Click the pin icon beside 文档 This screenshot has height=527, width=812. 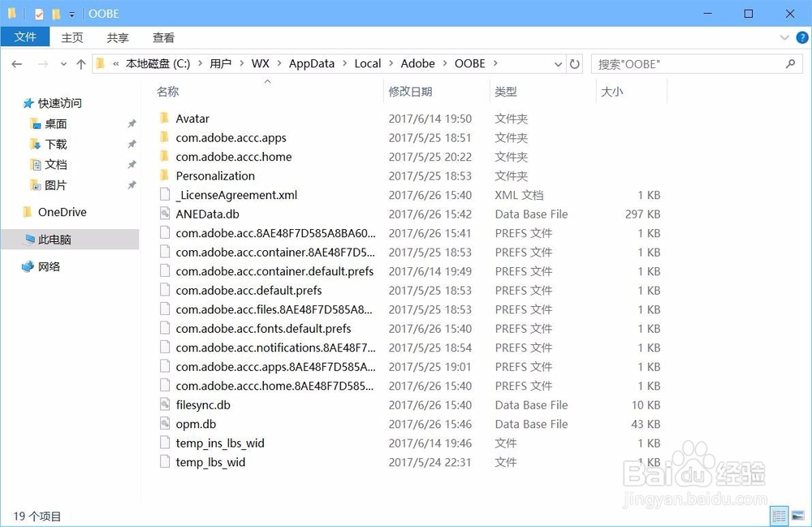tap(132, 165)
